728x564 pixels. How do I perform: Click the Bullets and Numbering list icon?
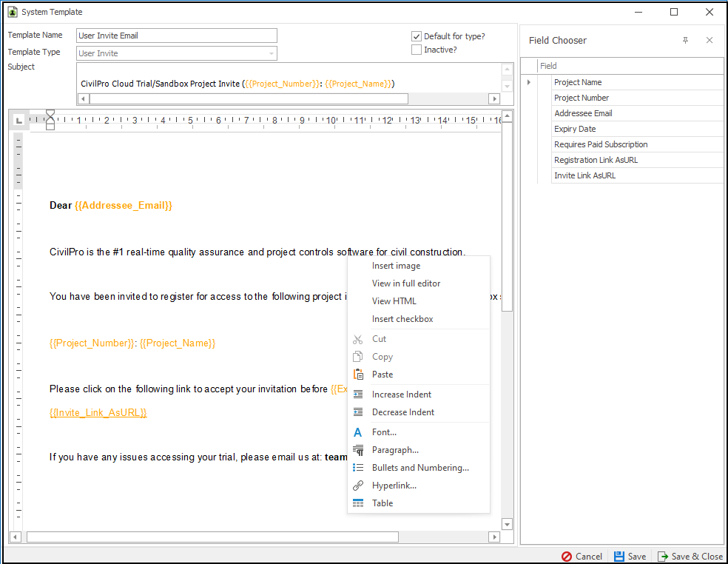point(358,468)
